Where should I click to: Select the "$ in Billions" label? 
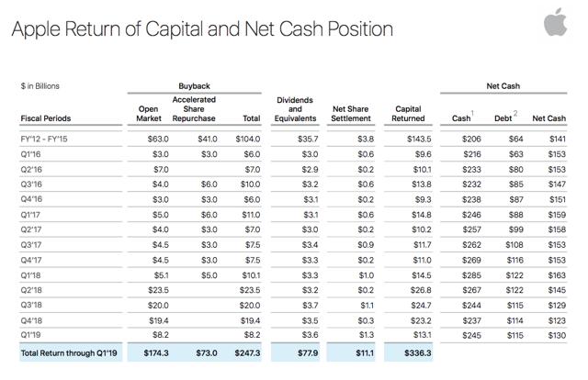[x=41, y=85]
